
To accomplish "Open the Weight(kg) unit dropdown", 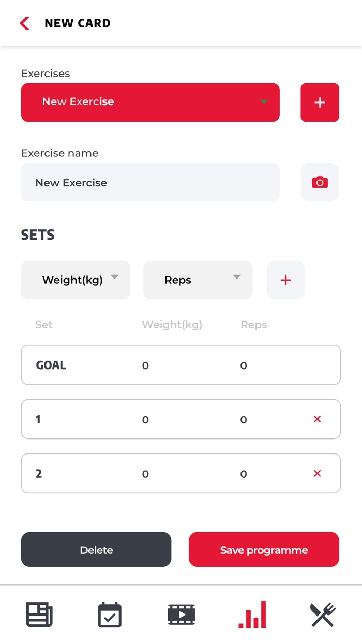I will 76,280.
